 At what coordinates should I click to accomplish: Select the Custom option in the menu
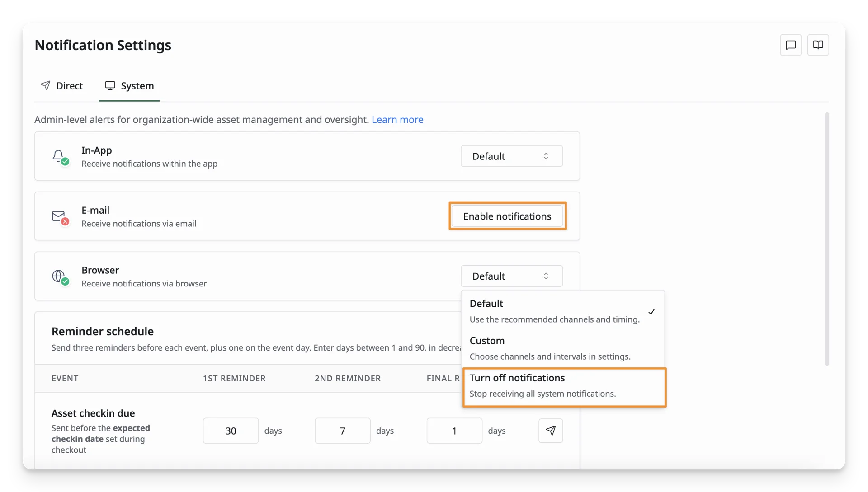click(563, 348)
